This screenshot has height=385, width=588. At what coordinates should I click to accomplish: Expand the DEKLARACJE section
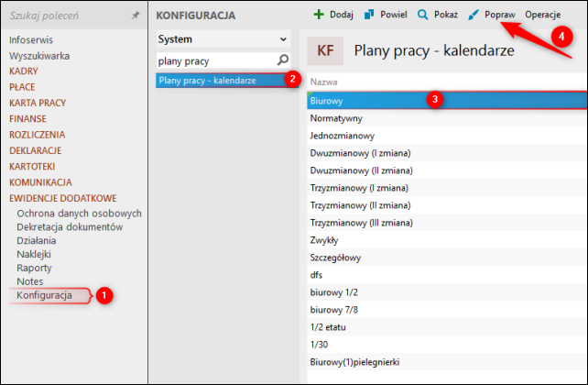pyautogui.click(x=35, y=150)
